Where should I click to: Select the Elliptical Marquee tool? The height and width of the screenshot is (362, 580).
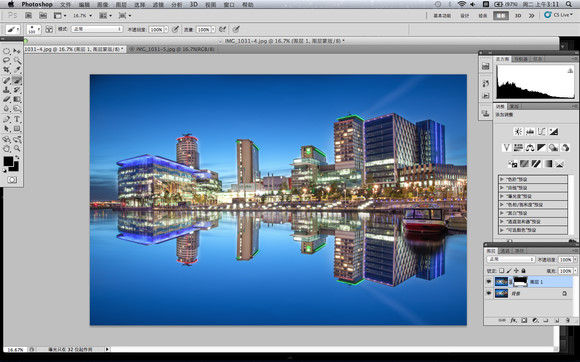coord(7,51)
